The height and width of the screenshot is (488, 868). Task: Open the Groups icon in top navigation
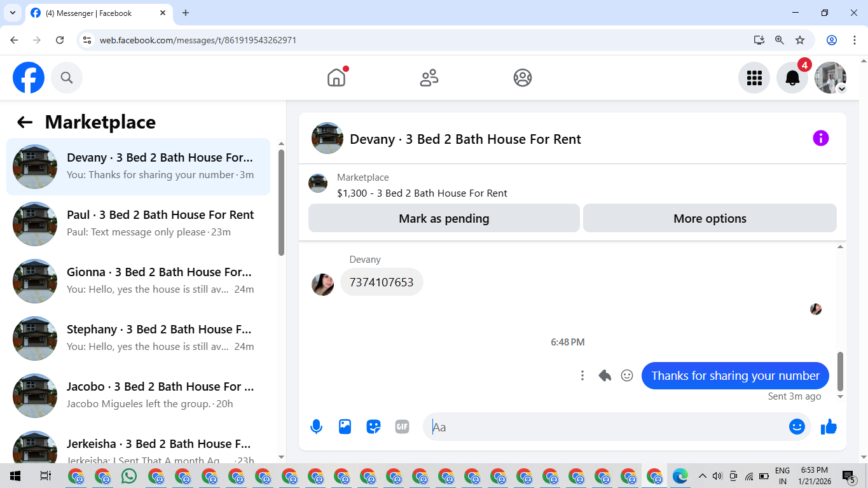(523, 78)
